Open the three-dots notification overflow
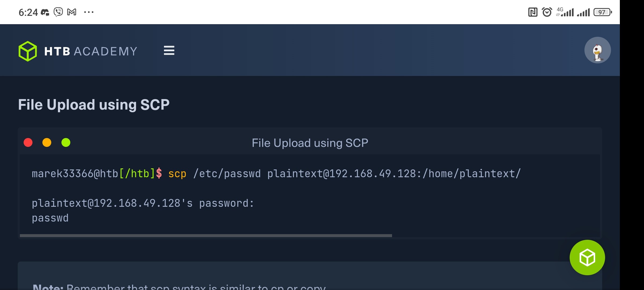The width and height of the screenshot is (644, 290). pos(89,12)
